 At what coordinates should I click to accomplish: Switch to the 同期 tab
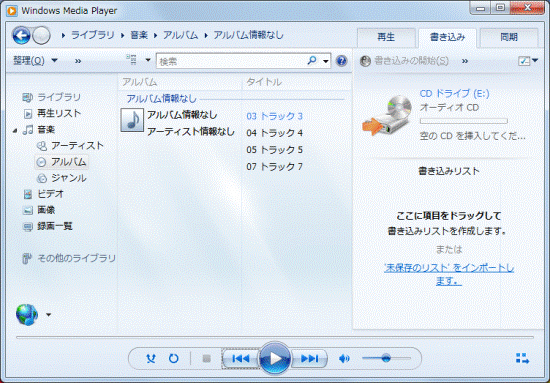click(509, 37)
